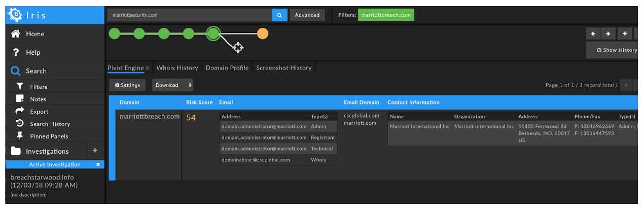Screen dimensions: 644x210
Task: Open Search History
Action: (55, 124)
